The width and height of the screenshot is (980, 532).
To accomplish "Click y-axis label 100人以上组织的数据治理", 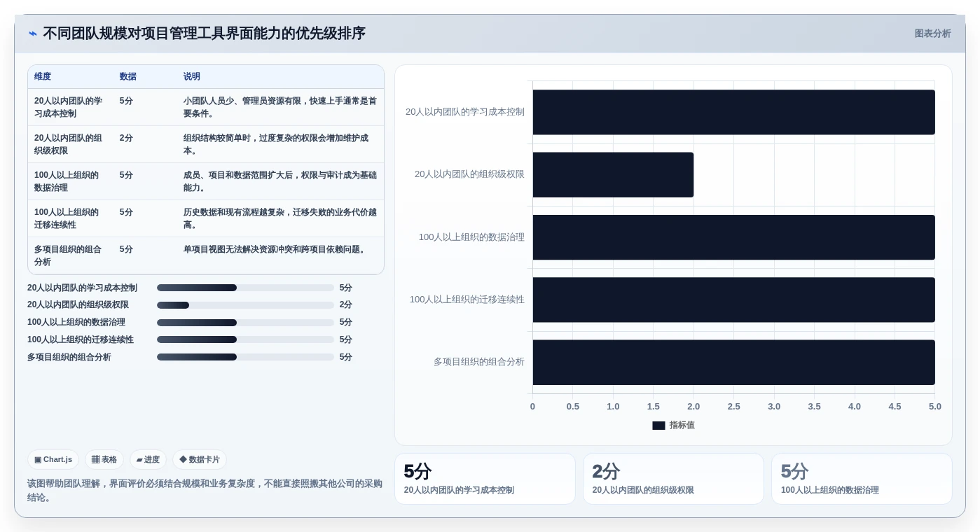I will 471,237.
